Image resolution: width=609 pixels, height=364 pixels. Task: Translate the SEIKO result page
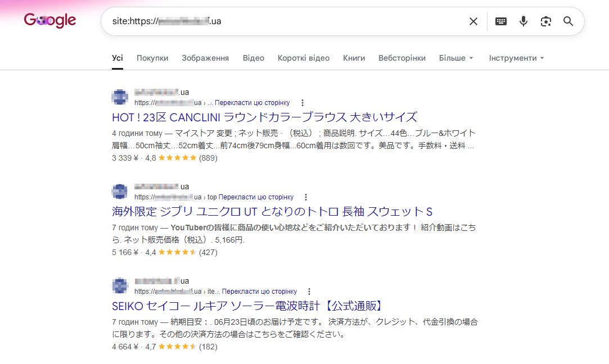point(259,292)
